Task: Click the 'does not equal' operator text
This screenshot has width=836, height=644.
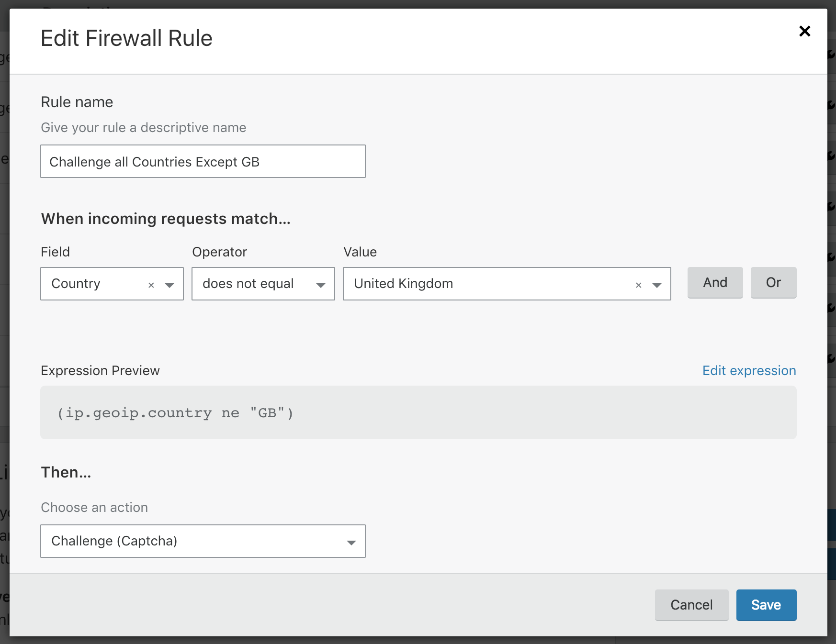Action: 248,284
